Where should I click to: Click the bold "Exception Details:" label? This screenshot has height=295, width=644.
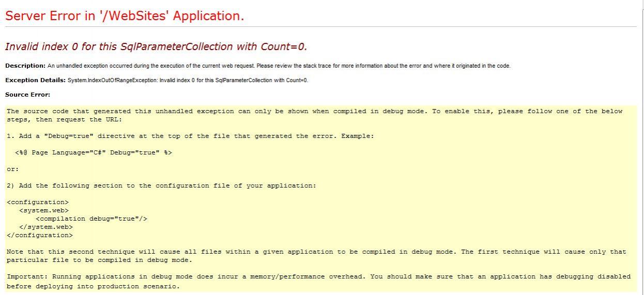point(36,80)
